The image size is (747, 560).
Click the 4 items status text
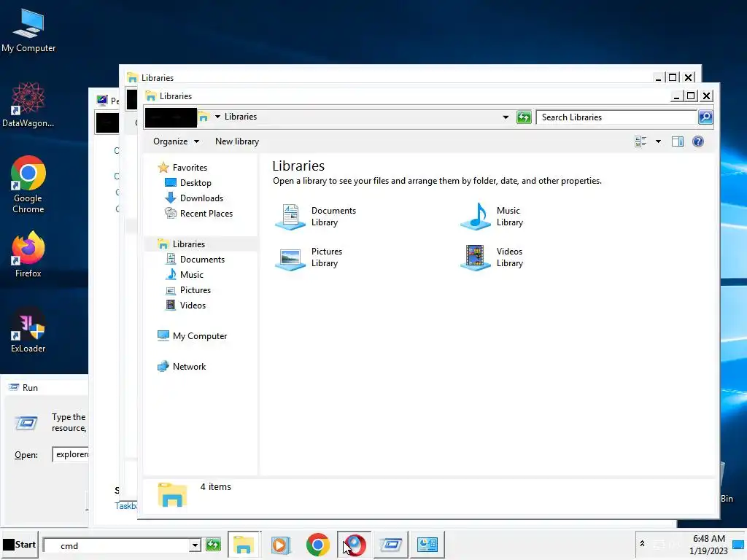(215, 486)
